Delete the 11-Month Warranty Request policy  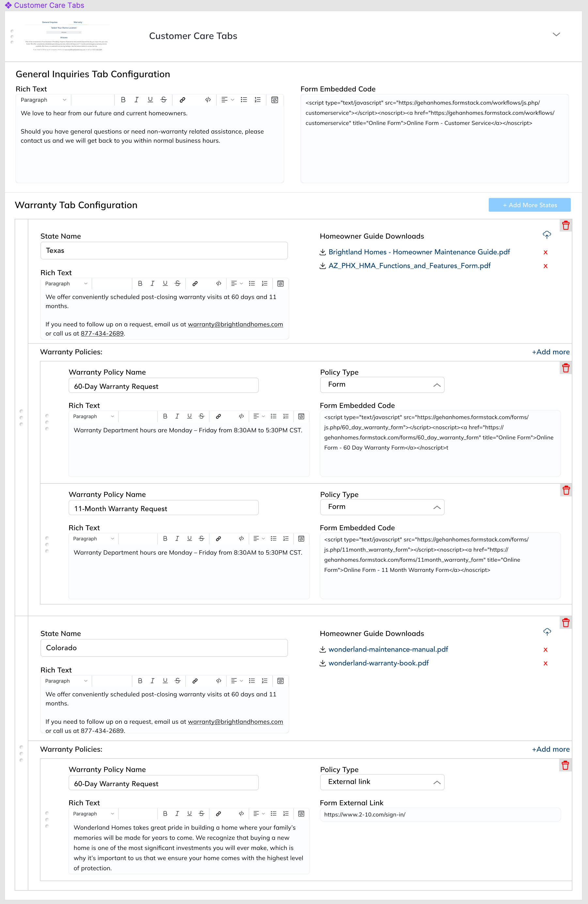pyautogui.click(x=566, y=490)
